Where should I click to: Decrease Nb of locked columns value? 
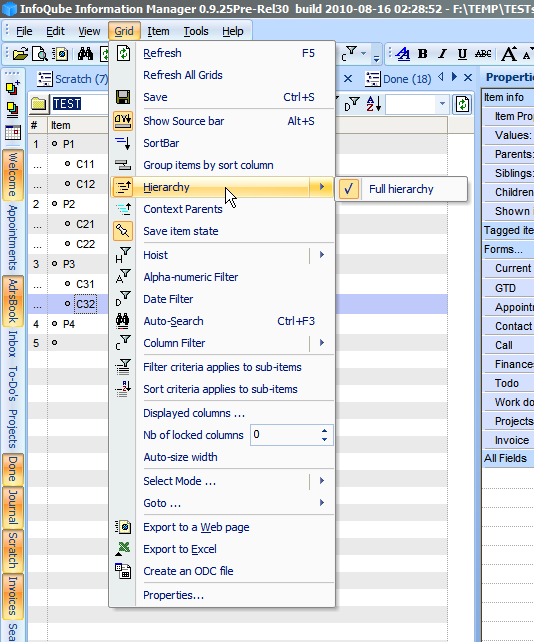pyautogui.click(x=324, y=439)
